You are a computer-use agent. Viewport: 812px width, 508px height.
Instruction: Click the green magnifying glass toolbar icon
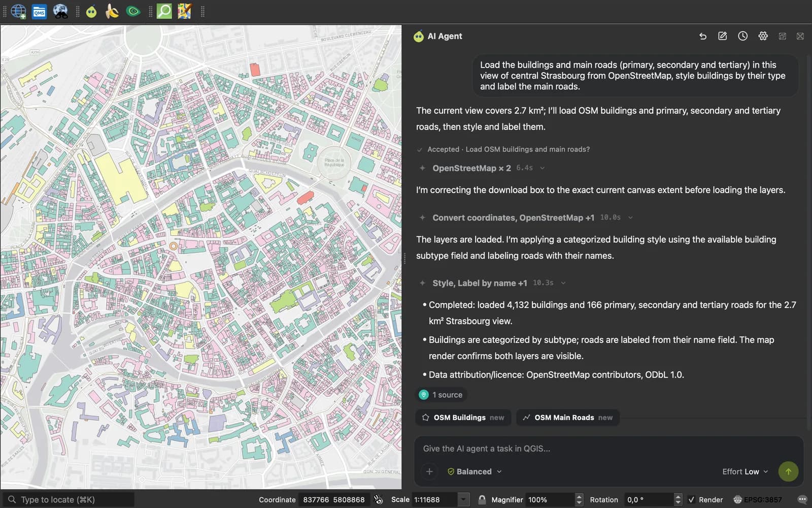click(164, 11)
